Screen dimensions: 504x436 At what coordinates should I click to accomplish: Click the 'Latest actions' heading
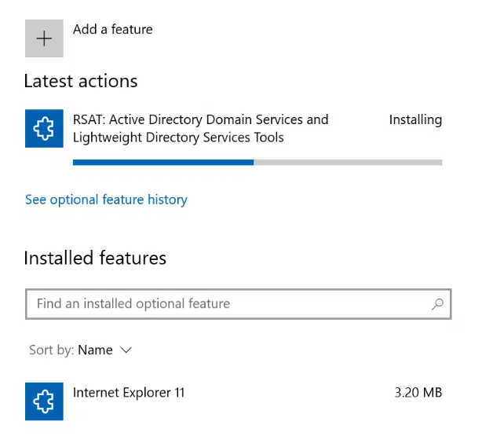(x=80, y=81)
